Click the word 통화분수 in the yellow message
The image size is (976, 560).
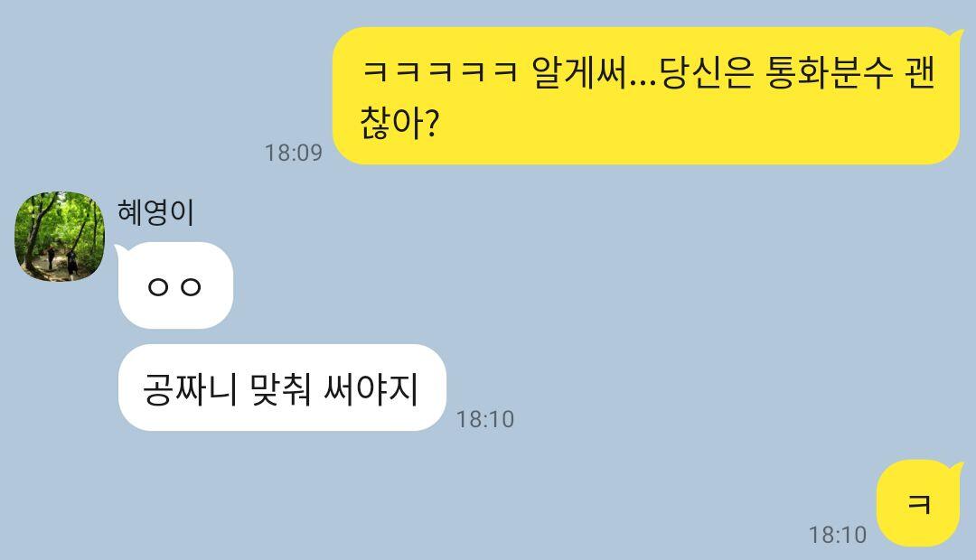(829, 73)
